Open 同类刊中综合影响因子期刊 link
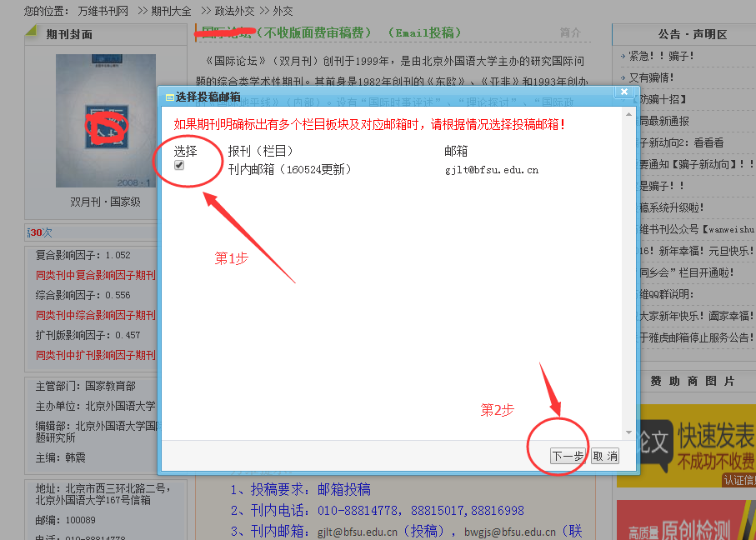Image resolution: width=756 pixels, height=540 pixels. tap(96, 315)
